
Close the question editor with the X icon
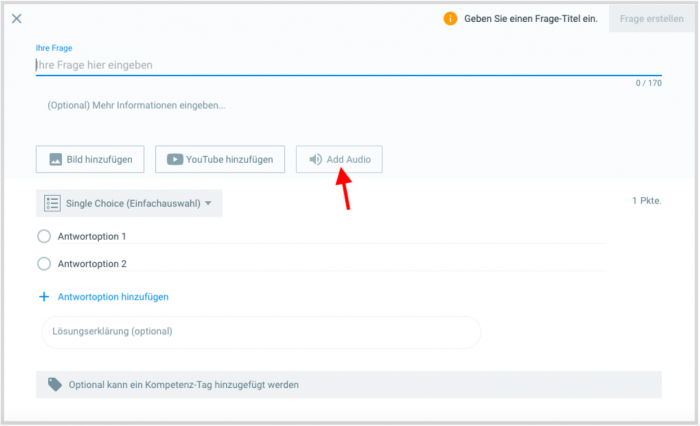point(17,19)
